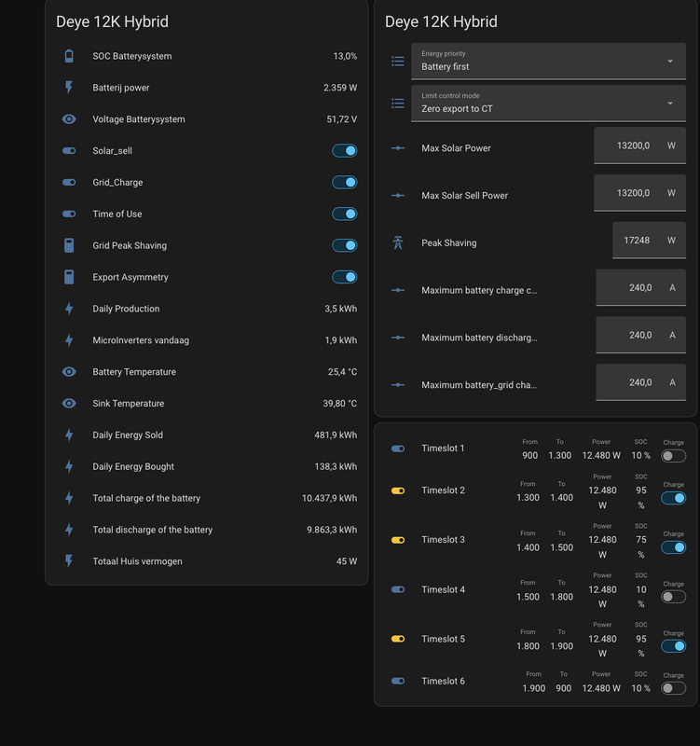Edit the Maximum battery discharge current field

pyautogui.click(x=640, y=335)
